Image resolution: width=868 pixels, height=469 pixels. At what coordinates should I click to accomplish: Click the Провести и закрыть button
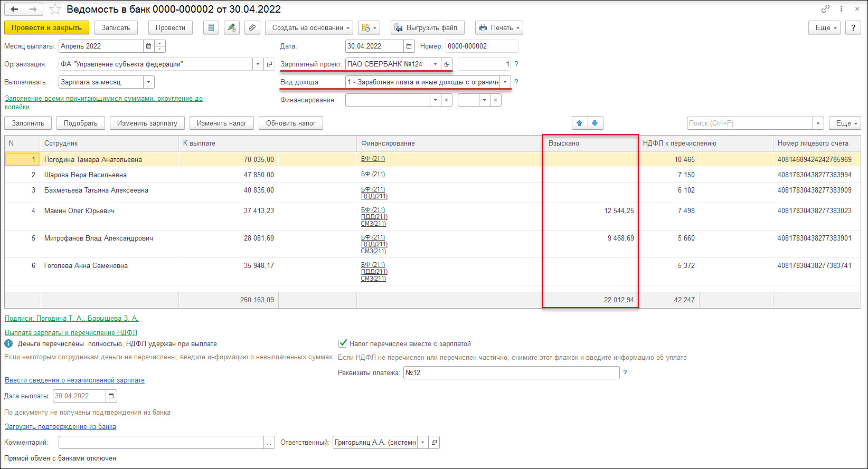tap(46, 28)
